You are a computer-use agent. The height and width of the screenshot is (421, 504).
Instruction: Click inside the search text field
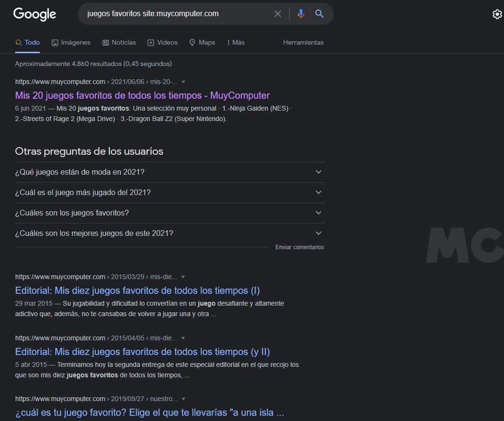point(175,14)
